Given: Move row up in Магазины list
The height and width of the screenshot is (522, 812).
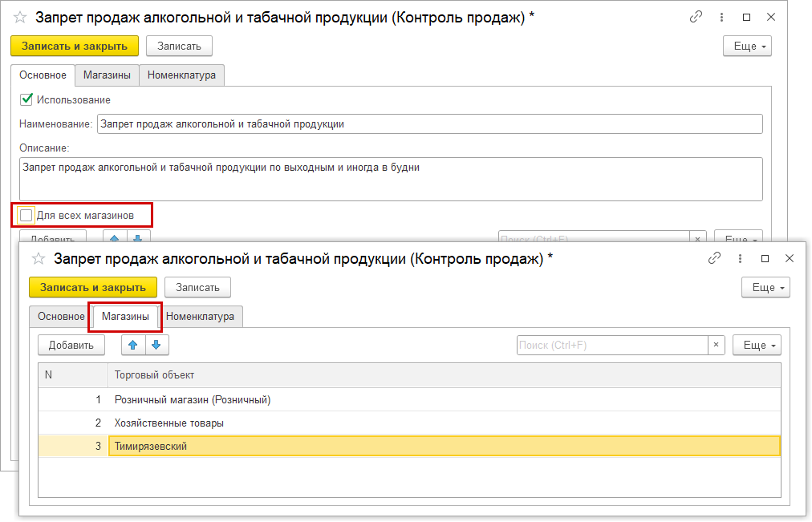Looking at the screenshot, I should tap(133, 345).
